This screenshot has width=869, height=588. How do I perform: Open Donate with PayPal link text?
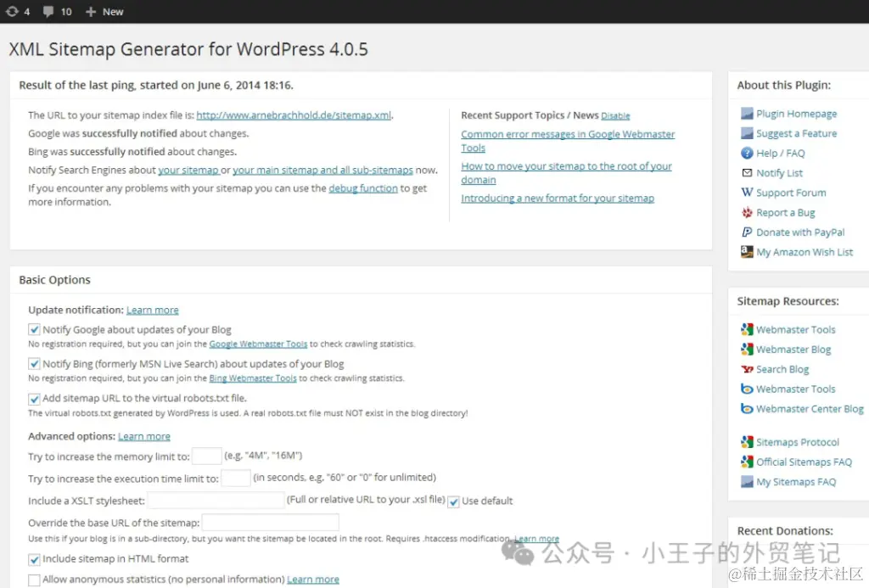(x=800, y=232)
